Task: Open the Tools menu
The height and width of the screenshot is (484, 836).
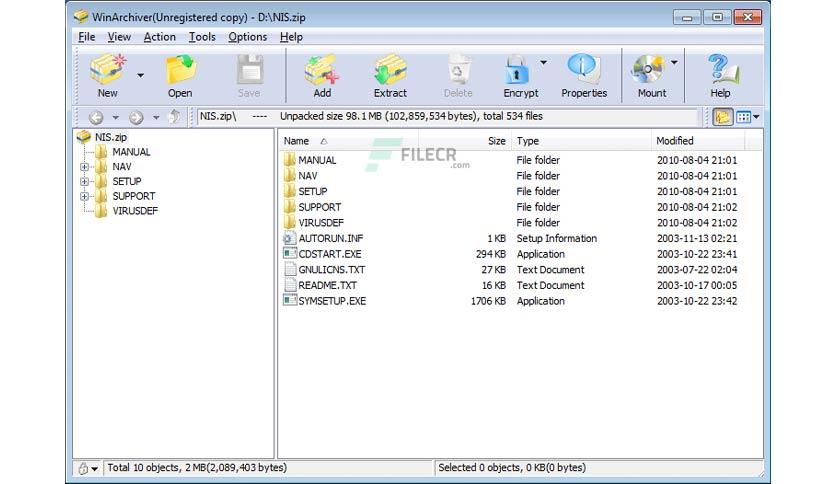Action: coord(202,37)
